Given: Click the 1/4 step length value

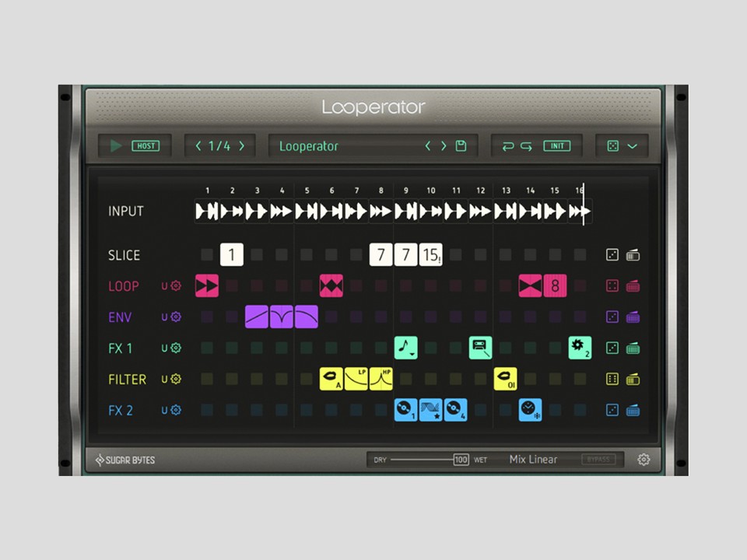Looking at the screenshot, I should point(219,145).
